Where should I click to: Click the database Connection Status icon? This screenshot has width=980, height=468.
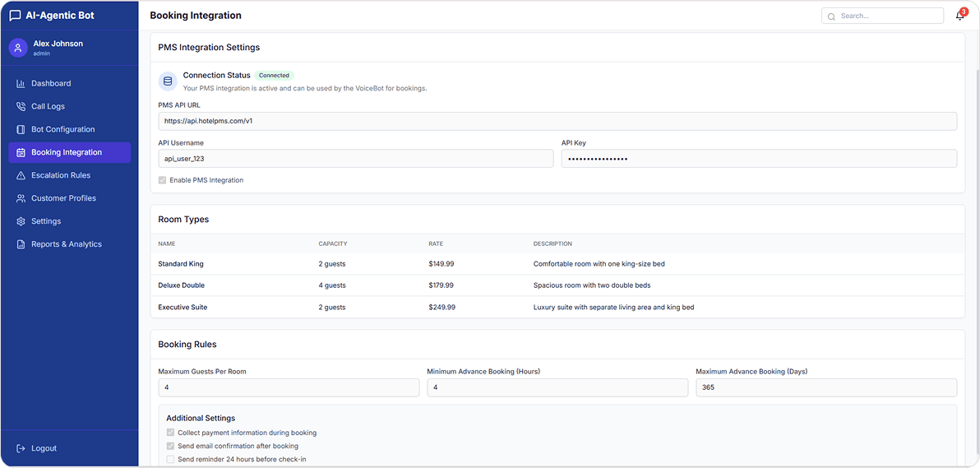click(168, 81)
